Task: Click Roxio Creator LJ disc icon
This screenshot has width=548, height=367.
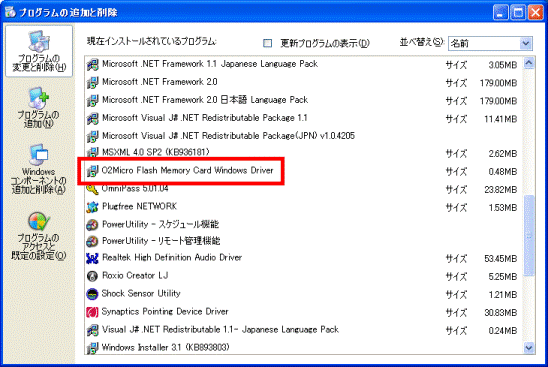Action: click(x=92, y=276)
